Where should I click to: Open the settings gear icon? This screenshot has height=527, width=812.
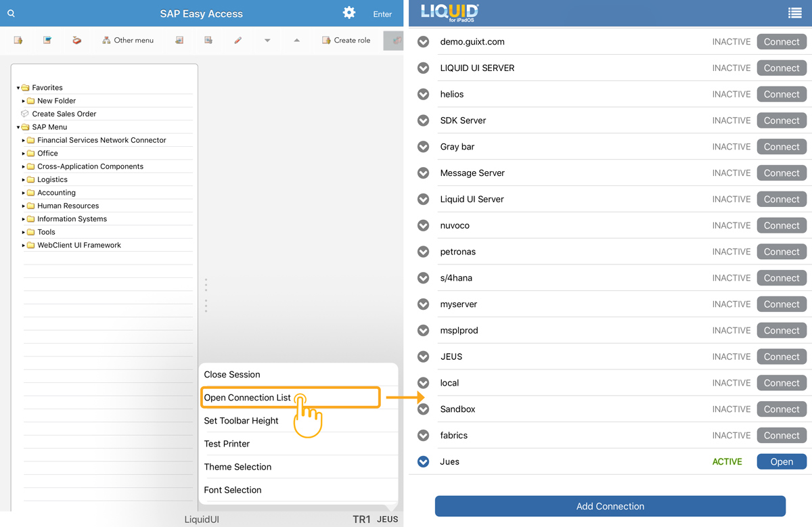349,13
